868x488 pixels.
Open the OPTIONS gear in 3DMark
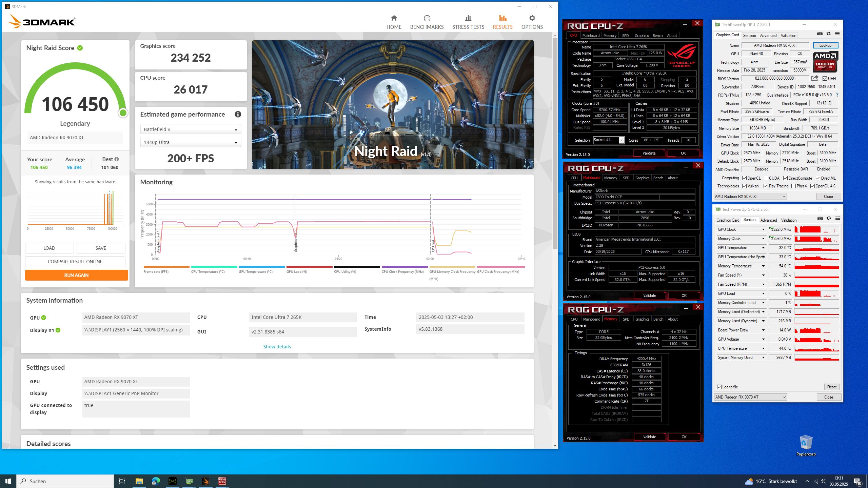coord(532,22)
